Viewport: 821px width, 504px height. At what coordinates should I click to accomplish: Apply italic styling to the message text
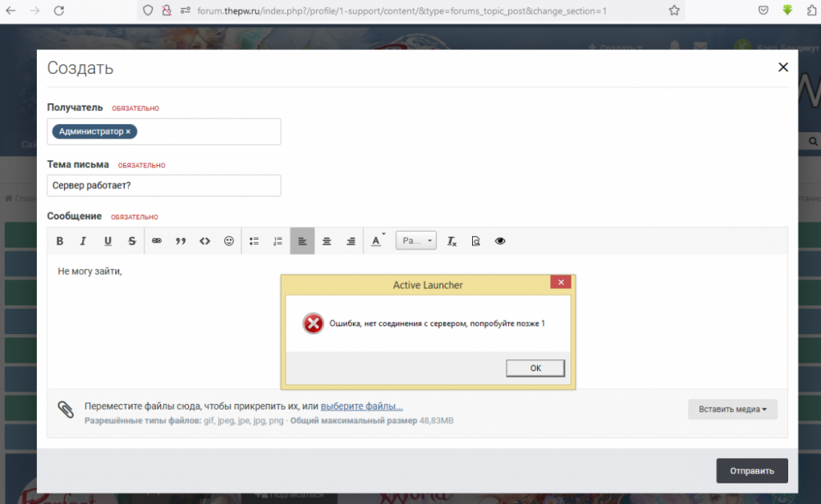83,241
